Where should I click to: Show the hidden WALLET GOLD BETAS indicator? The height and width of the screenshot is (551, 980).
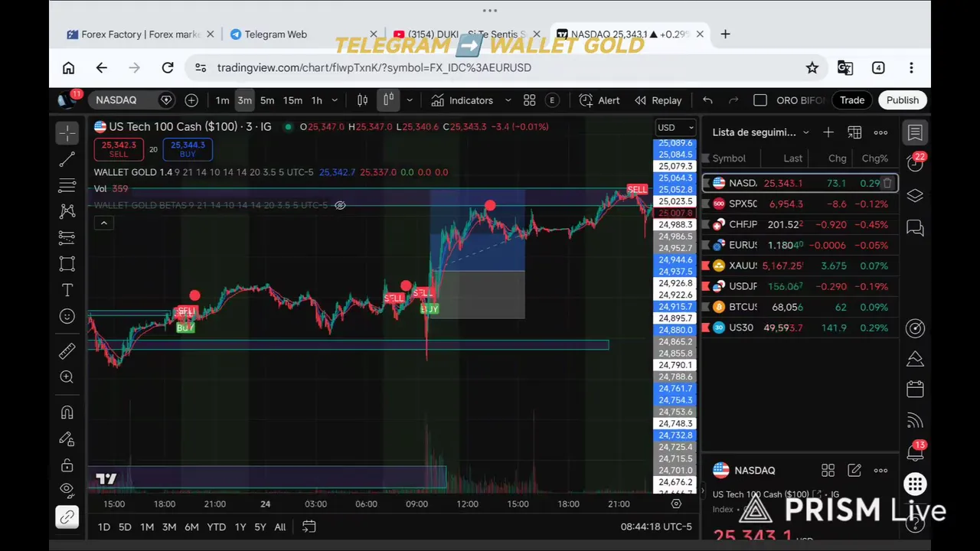(340, 205)
